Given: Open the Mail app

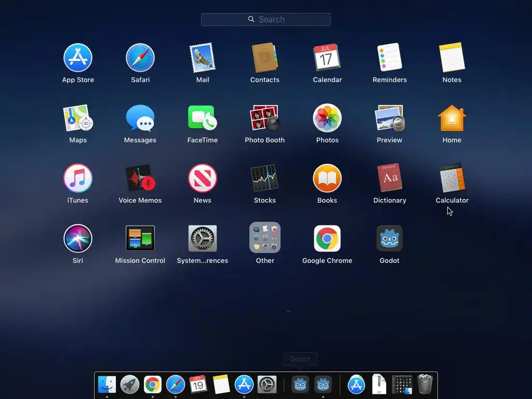Looking at the screenshot, I should [x=203, y=58].
